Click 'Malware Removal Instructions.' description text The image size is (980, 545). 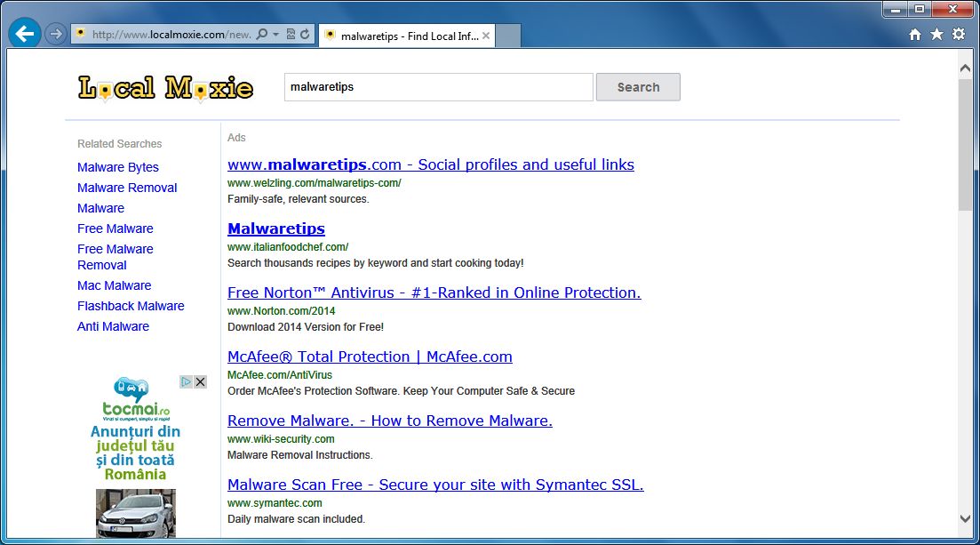point(300,455)
